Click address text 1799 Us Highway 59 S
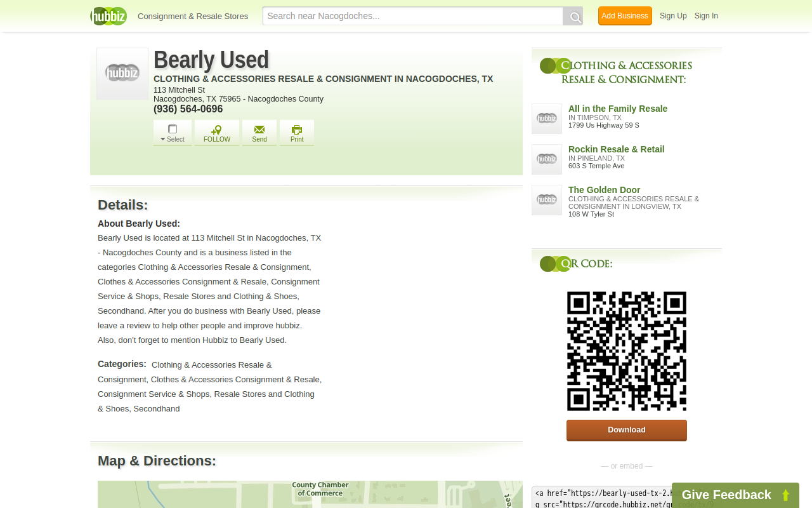 coord(604,125)
